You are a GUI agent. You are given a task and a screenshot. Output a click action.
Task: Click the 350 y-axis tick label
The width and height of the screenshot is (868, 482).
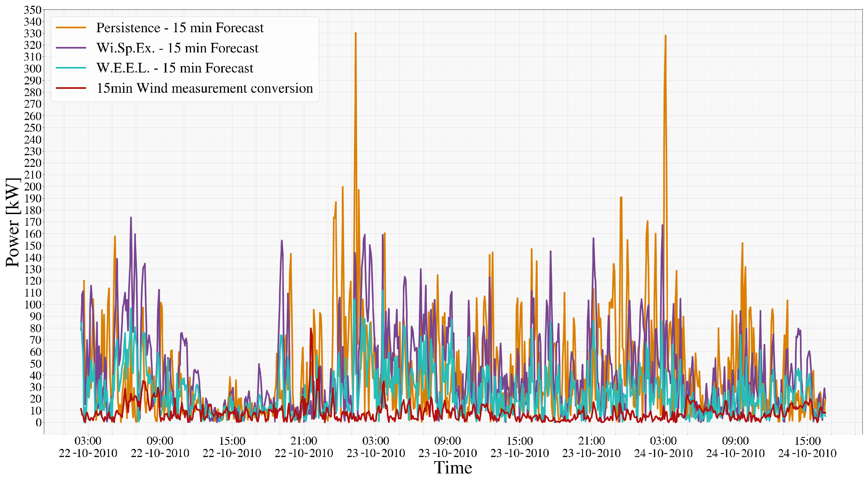point(32,10)
